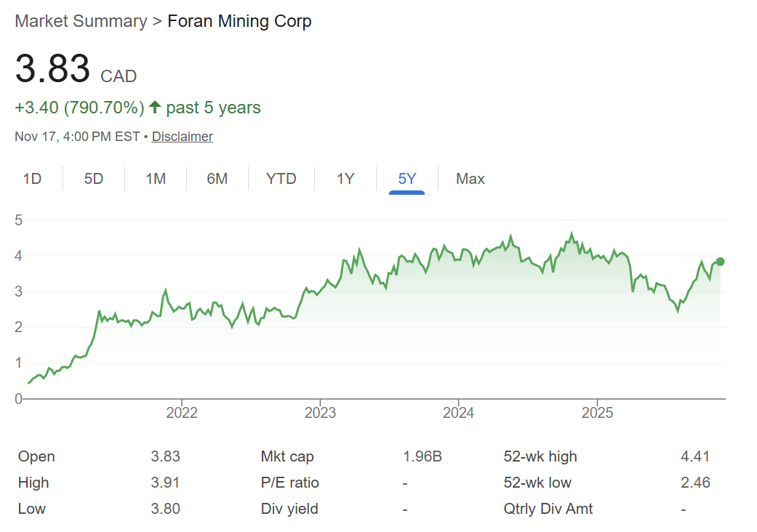This screenshot has width=757, height=532.
Task: Click the 3.83 current price
Action: [52, 70]
